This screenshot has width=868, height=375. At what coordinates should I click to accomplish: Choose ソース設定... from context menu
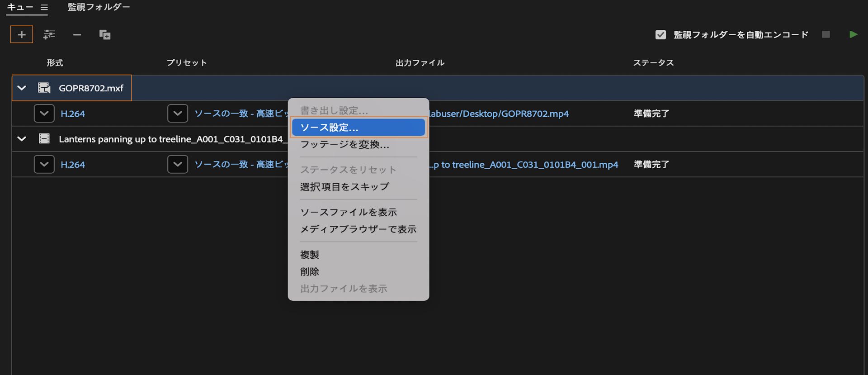click(x=359, y=128)
